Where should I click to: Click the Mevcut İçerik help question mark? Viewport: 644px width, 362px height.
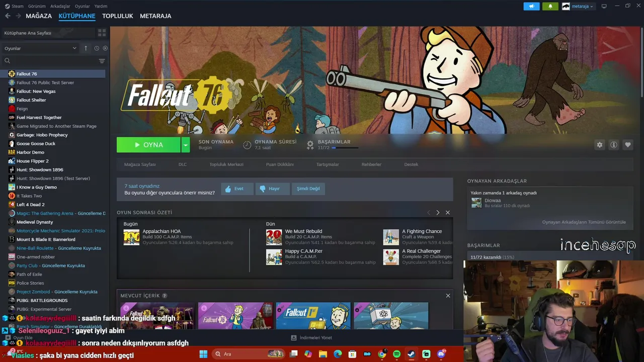(x=165, y=296)
